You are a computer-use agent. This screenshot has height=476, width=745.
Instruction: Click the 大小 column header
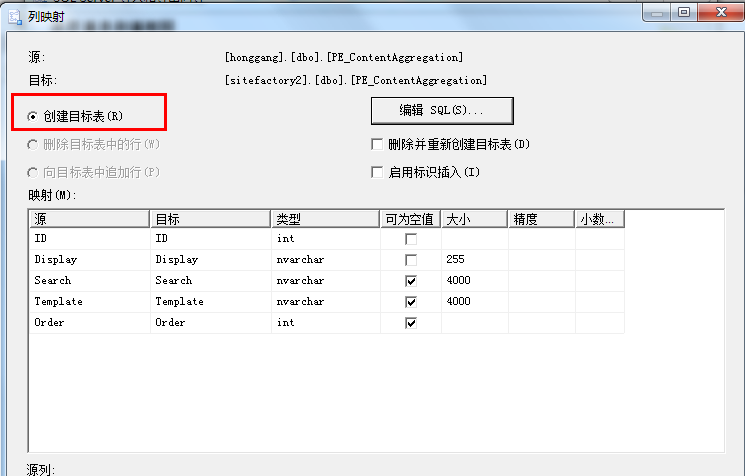[474, 219]
